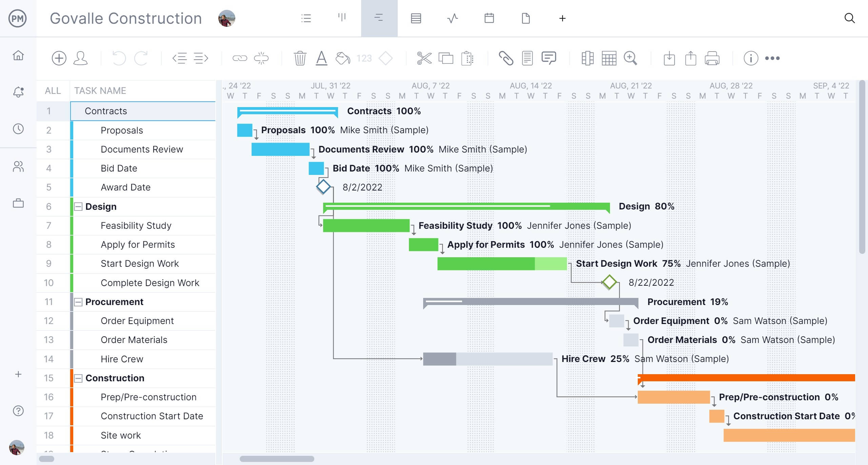Click the redo button

[x=142, y=58]
